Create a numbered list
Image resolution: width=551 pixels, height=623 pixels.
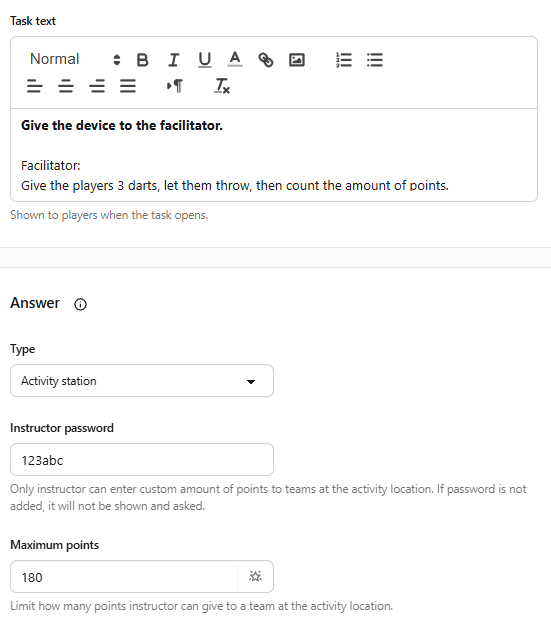point(344,60)
